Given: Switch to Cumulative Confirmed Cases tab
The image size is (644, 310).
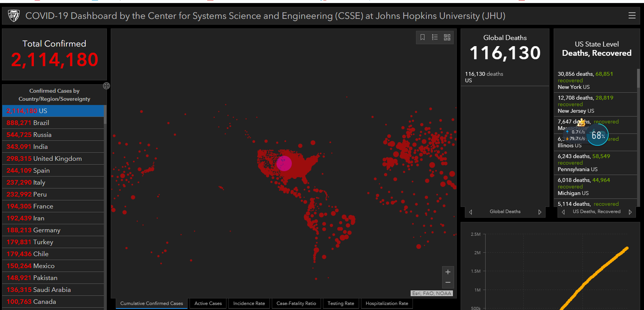Looking at the screenshot, I should click(151, 303).
